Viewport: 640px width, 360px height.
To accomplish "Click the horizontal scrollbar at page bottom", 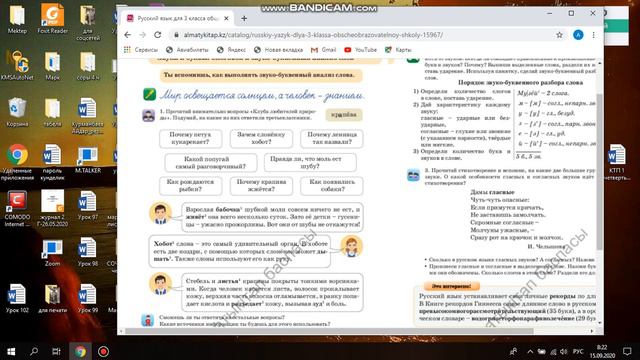I will pos(329,331).
